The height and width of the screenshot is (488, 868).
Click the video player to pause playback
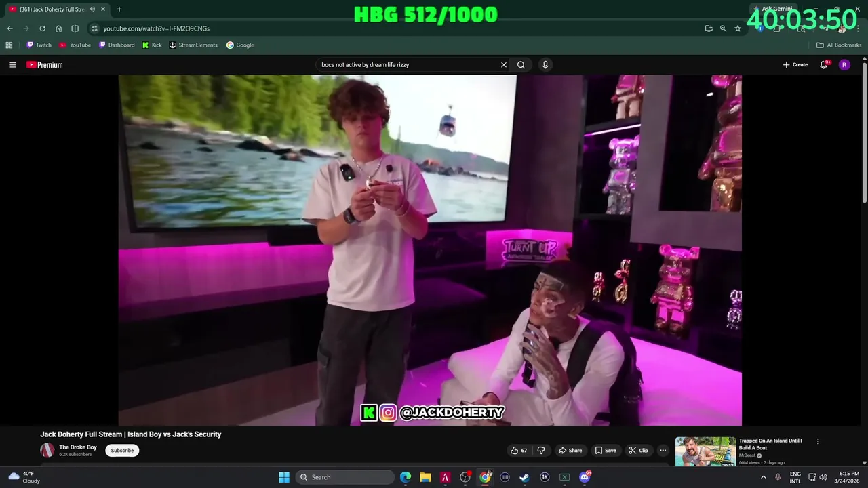point(430,250)
